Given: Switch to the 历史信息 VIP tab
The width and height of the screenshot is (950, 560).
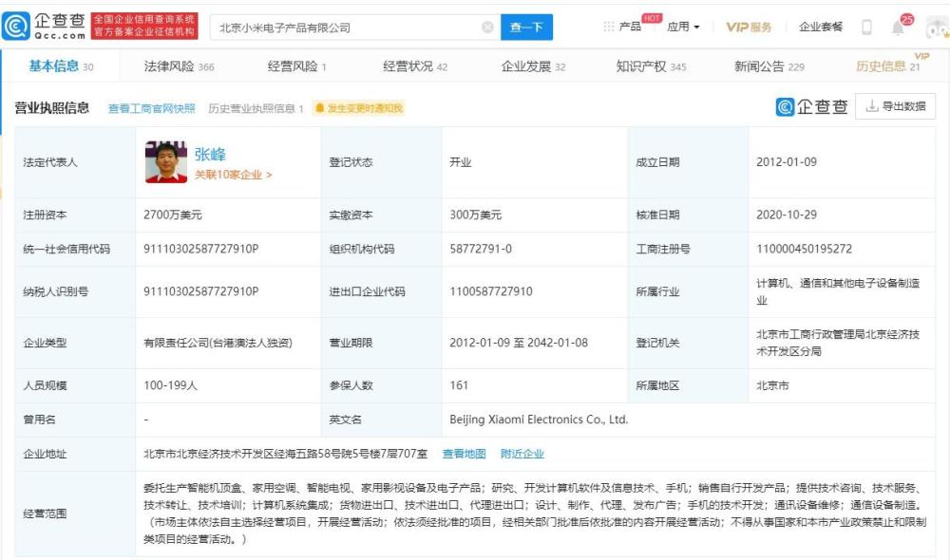Looking at the screenshot, I should 887,66.
